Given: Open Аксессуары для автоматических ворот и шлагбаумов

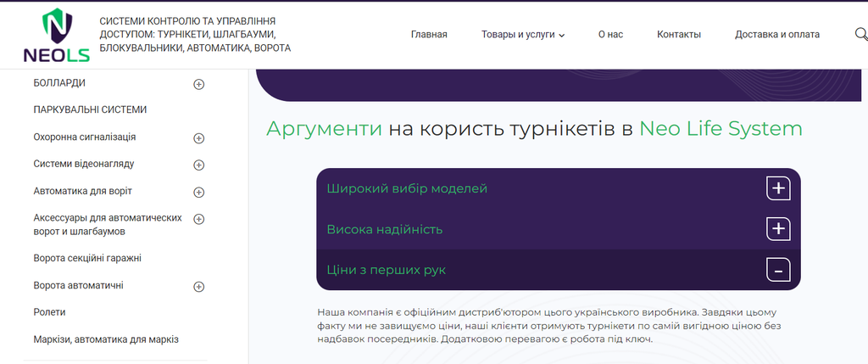Looking at the screenshot, I should click(108, 224).
